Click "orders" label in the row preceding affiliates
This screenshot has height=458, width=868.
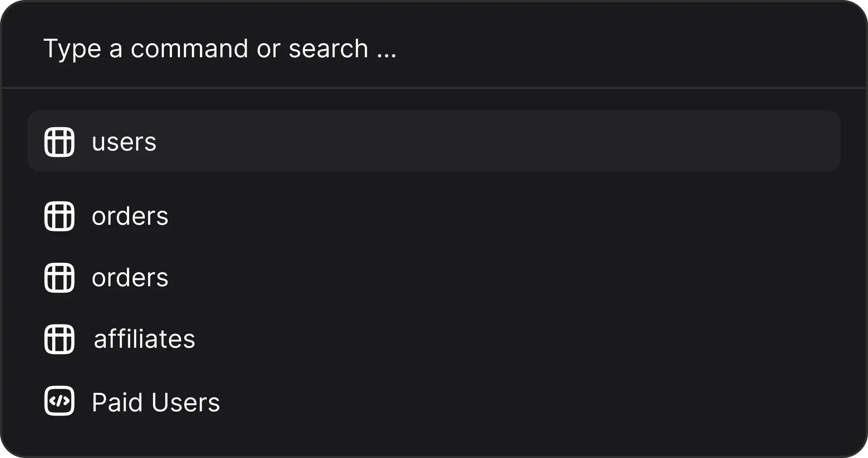click(x=130, y=278)
